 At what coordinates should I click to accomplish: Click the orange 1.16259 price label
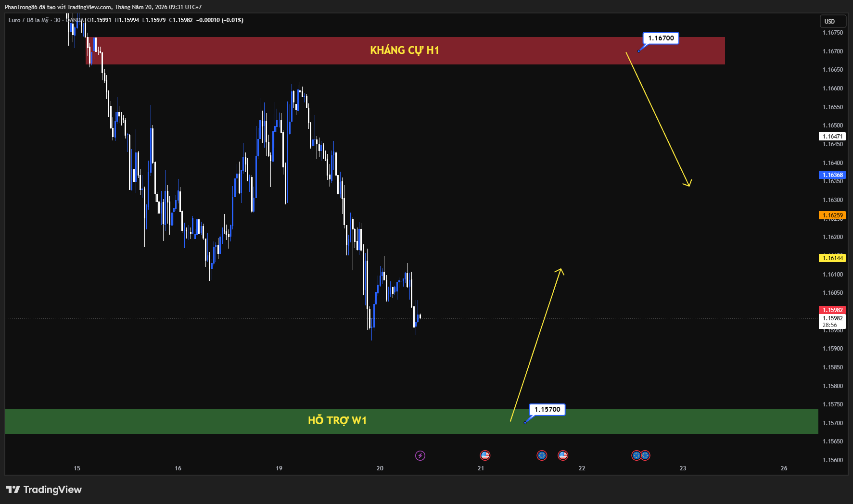(832, 215)
